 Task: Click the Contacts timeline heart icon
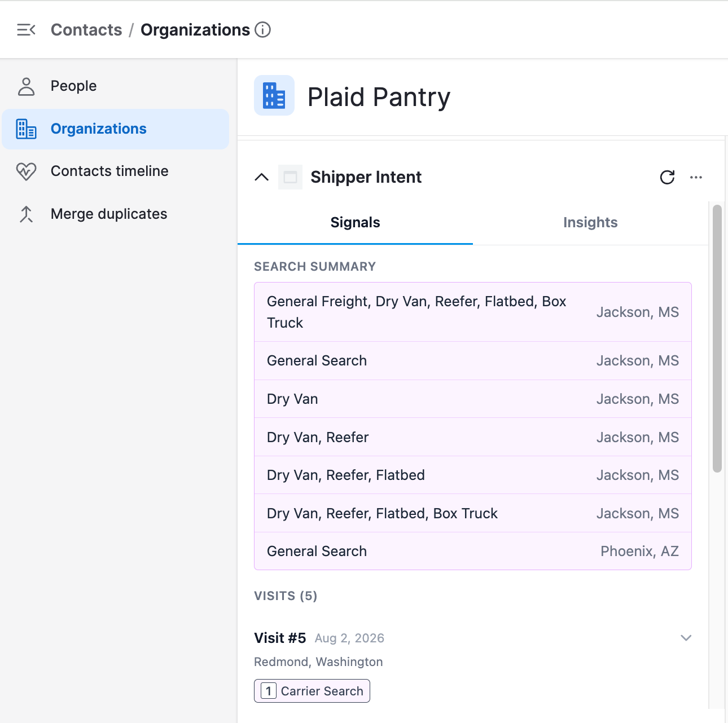pos(27,171)
